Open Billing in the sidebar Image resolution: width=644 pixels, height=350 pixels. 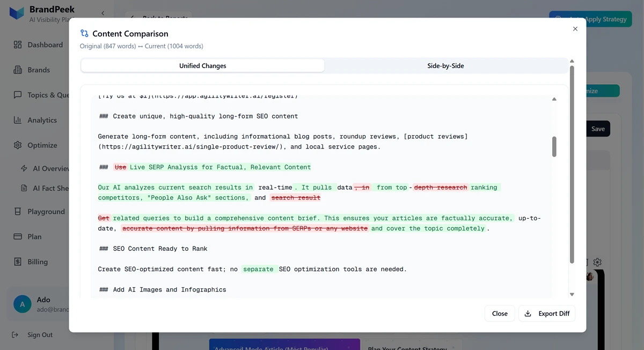tap(39, 262)
